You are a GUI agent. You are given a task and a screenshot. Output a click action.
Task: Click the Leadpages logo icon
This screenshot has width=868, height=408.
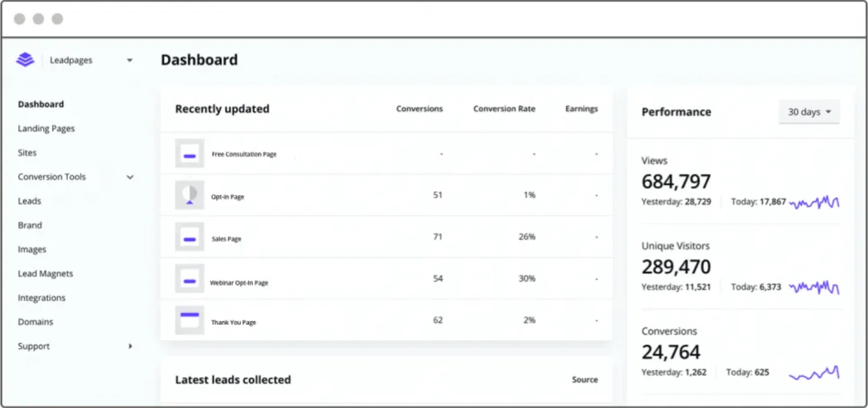coord(25,59)
